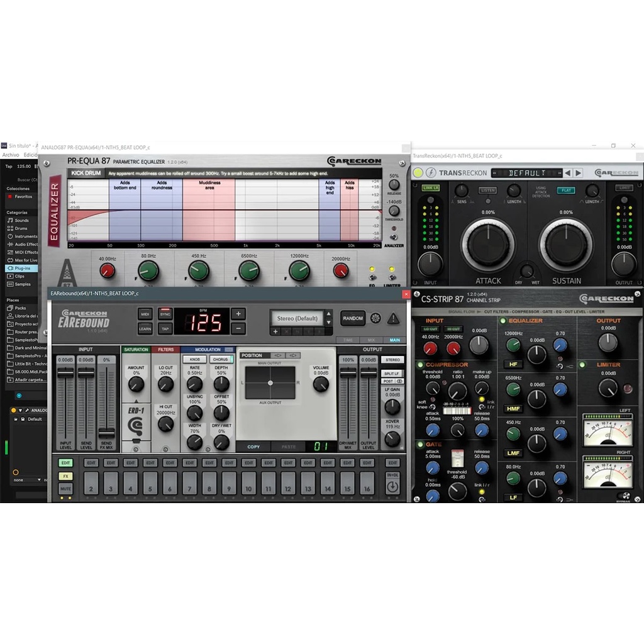
Task: Increase BPM with plus button
Action: (238, 314)
